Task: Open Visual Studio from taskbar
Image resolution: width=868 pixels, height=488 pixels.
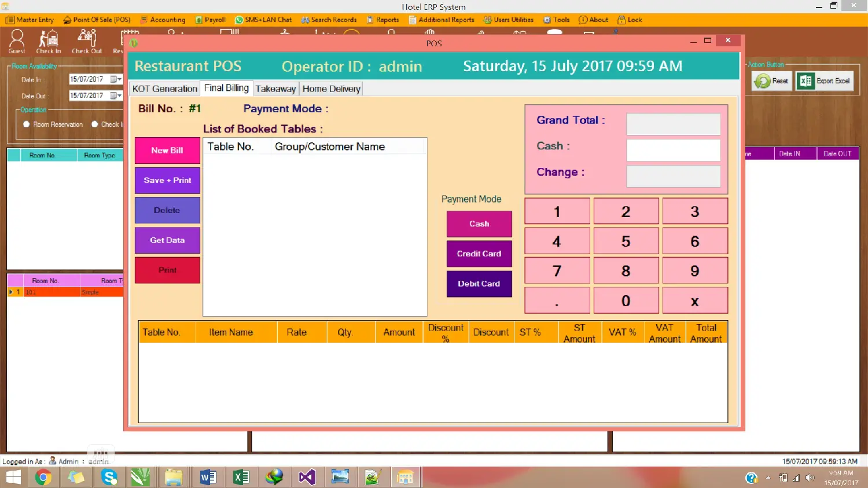Action: coord(307,477)
